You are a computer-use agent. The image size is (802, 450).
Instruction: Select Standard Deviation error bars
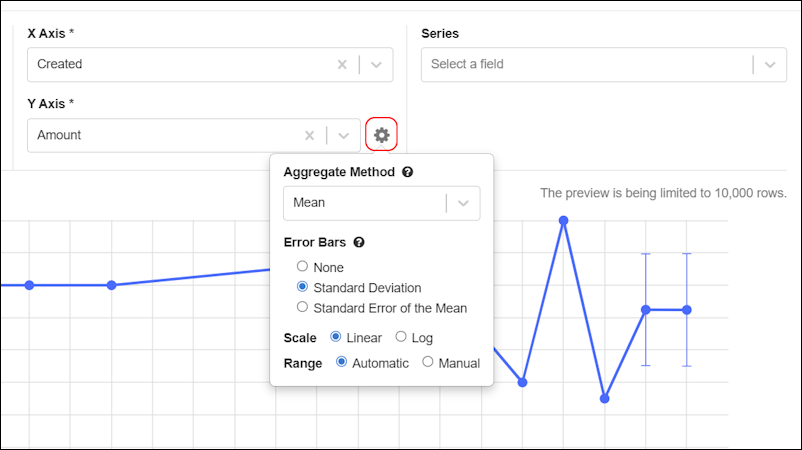coord(302,287)
